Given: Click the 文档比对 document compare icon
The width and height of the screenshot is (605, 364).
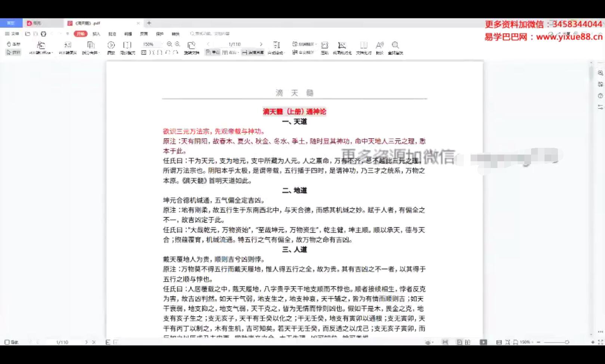Looking at the screenshot, I should 363,47.
